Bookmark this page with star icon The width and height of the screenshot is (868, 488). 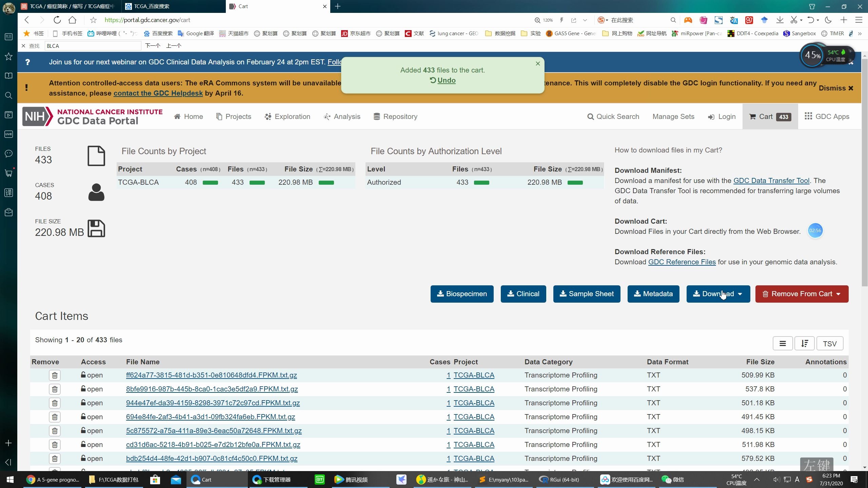tap(93, 20)
